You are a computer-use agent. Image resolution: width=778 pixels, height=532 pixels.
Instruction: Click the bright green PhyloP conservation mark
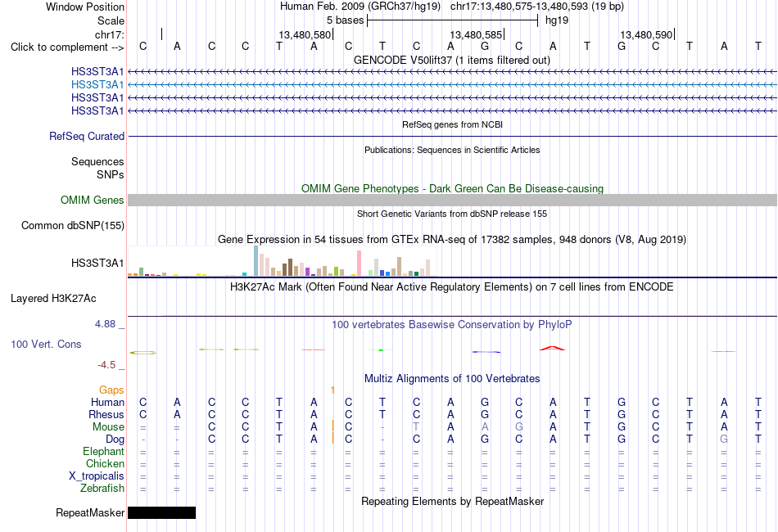point(381,350)
